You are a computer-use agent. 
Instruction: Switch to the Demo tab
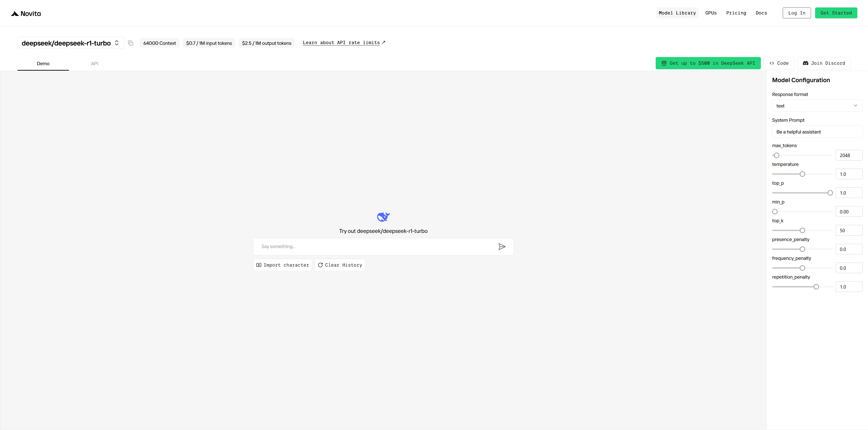pyautogui.click(x=43, y=63)
